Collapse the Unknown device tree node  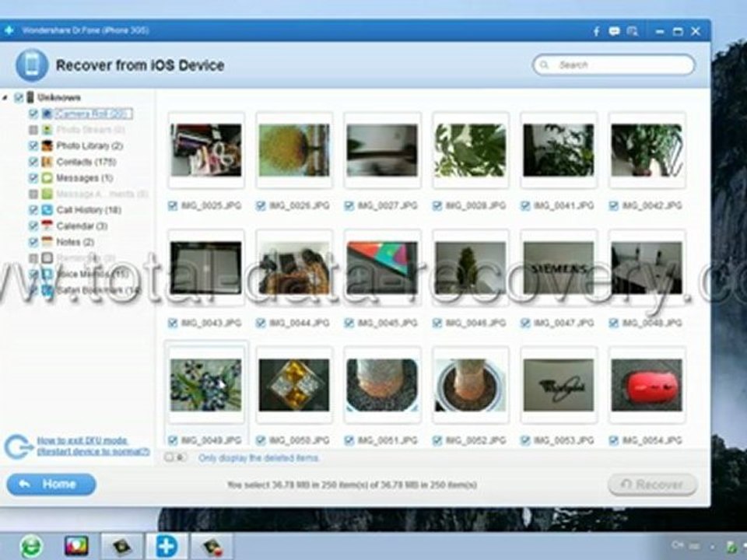tap(5, 98)
